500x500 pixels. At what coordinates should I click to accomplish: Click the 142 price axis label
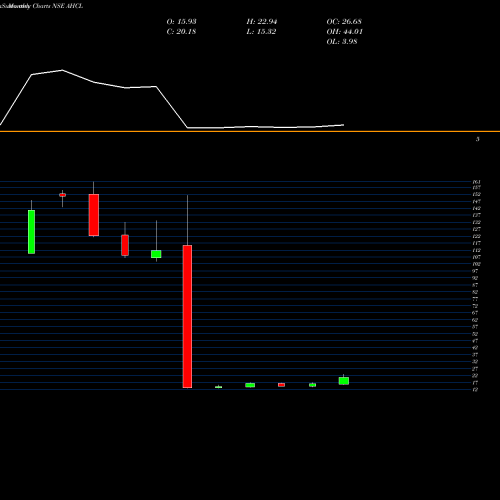(476, 208)
